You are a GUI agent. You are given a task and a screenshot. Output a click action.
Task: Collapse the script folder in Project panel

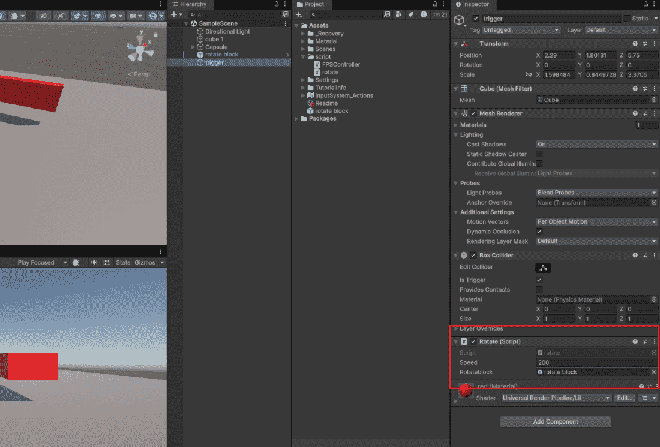[x=303, y=57]
